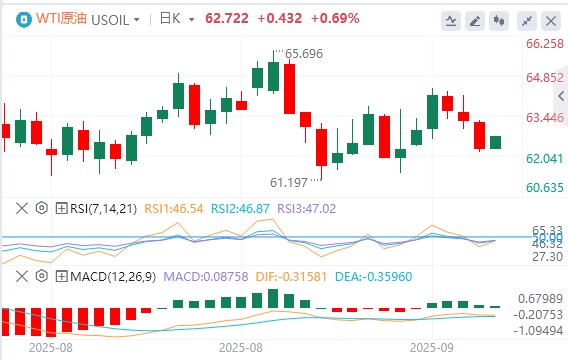
Task: Click the WTI原油 title text
Action: 61,18
